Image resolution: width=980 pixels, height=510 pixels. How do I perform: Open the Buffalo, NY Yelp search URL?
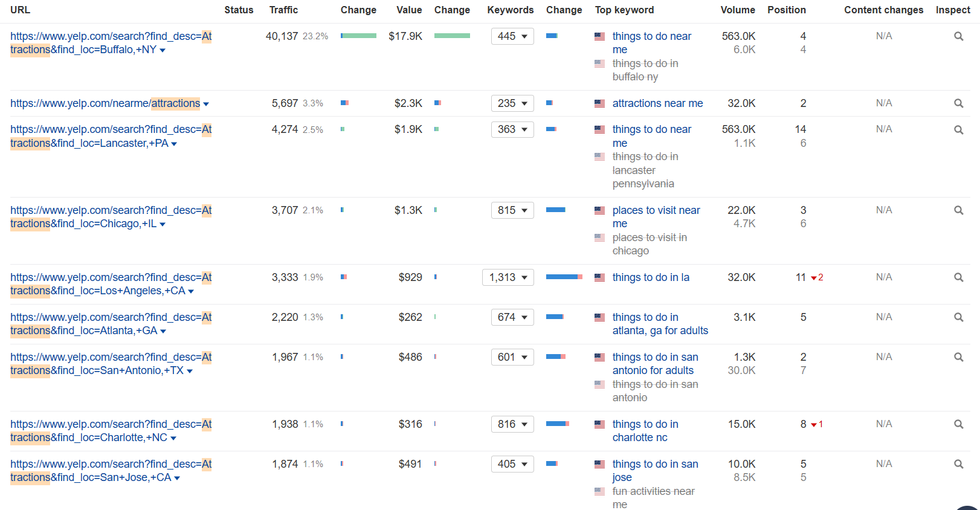tap(111, 43)
